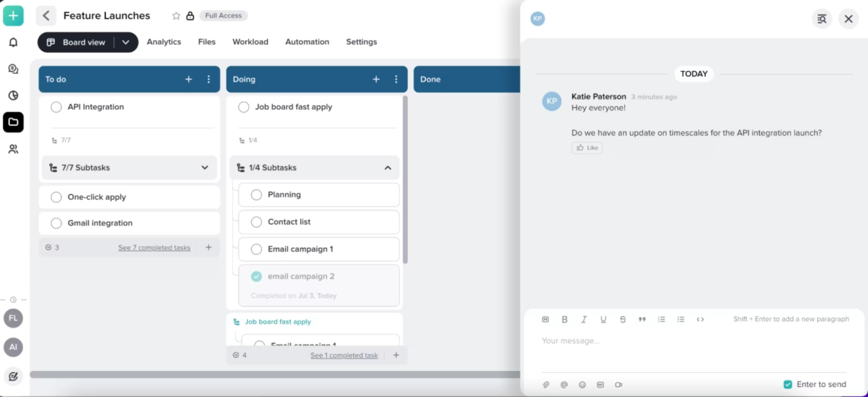Viewport: 868px width, 397px height.
Task: Attach a file with paperclip icon
Action: coord(546,384)
